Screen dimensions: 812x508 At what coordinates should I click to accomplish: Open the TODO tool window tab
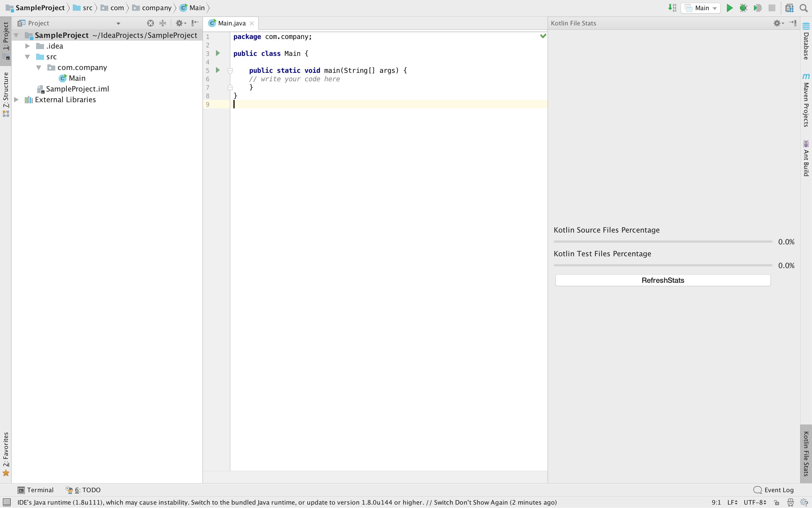click(83, 490)
